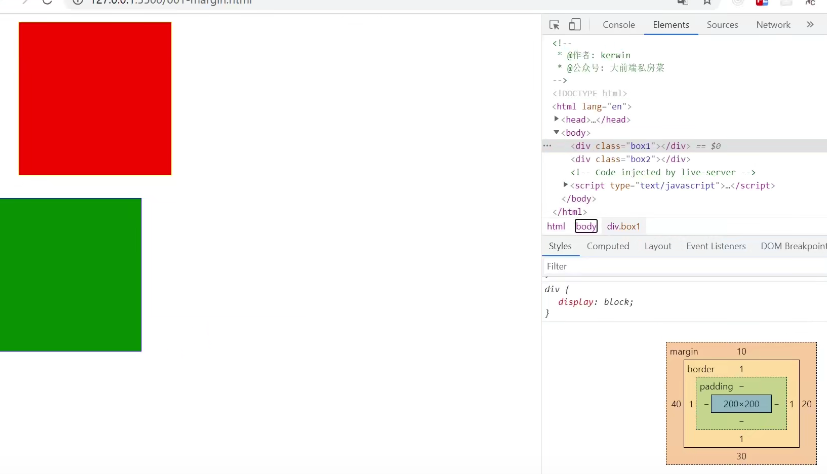
Task: Click the red box on the page
Action: tap(95, 99)
